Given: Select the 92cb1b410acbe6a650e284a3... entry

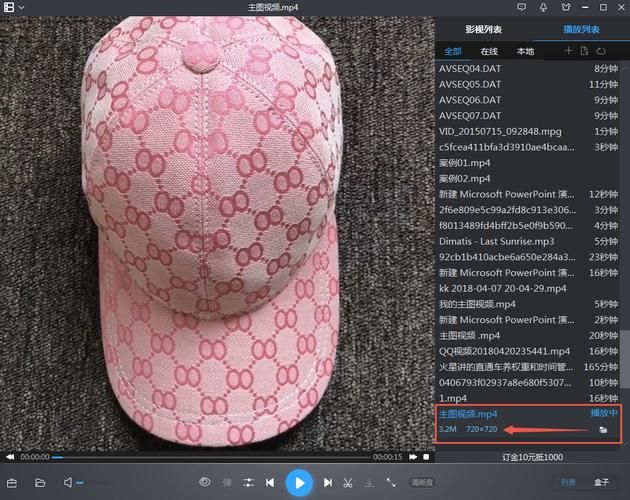Looking at the screenshot, I should tap(528, 257).
